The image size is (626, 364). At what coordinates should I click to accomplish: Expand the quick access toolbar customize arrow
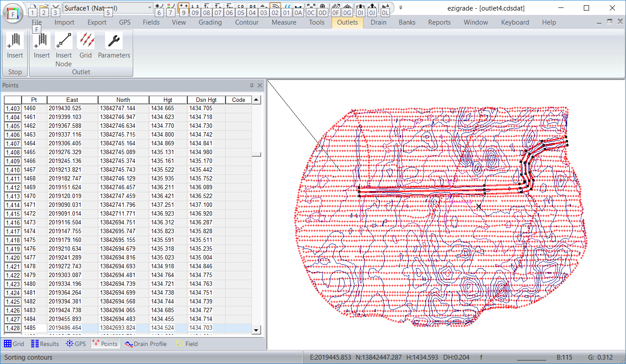pyautogui.click(x=400, y=8)
